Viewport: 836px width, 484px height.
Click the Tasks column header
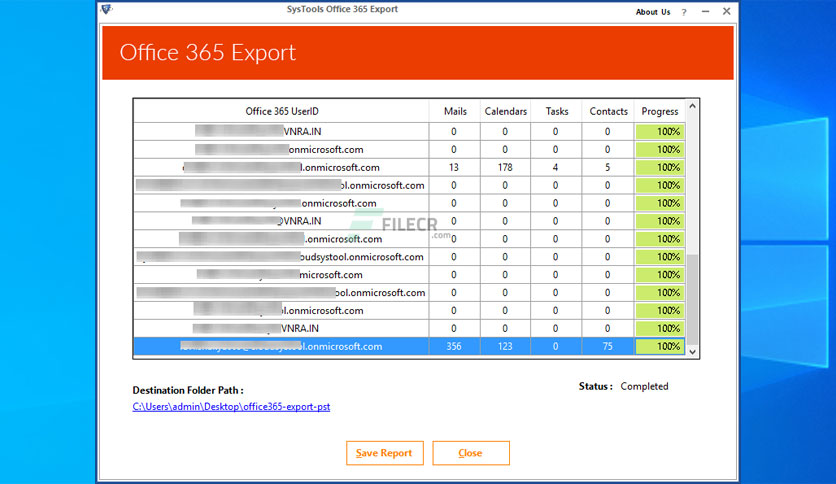click(556, 111)
